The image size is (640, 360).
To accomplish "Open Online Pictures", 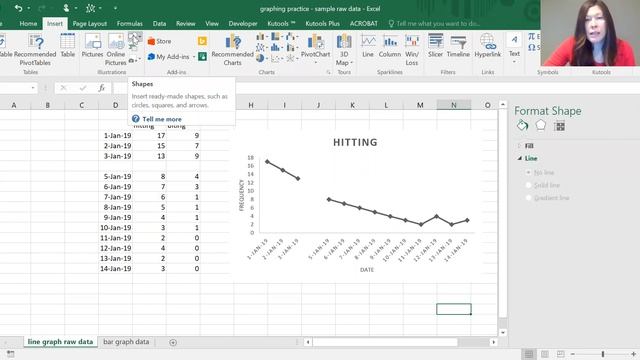I will coord(116,50).
